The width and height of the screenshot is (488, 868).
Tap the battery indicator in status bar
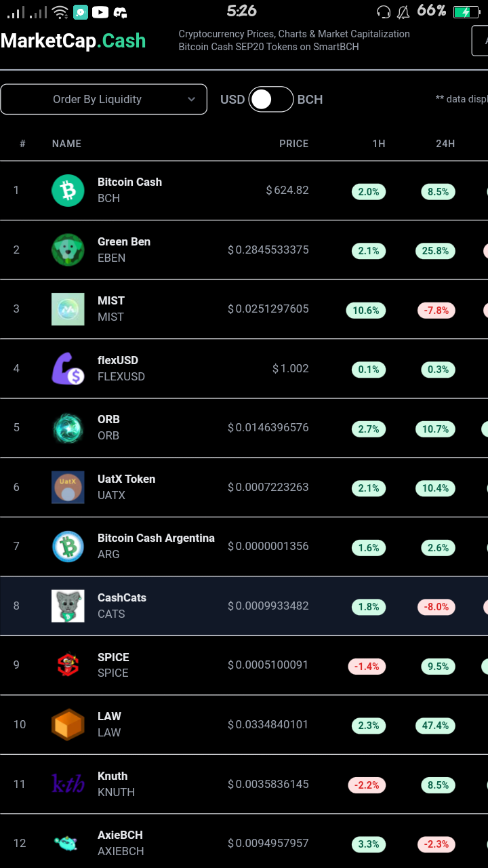466,12
